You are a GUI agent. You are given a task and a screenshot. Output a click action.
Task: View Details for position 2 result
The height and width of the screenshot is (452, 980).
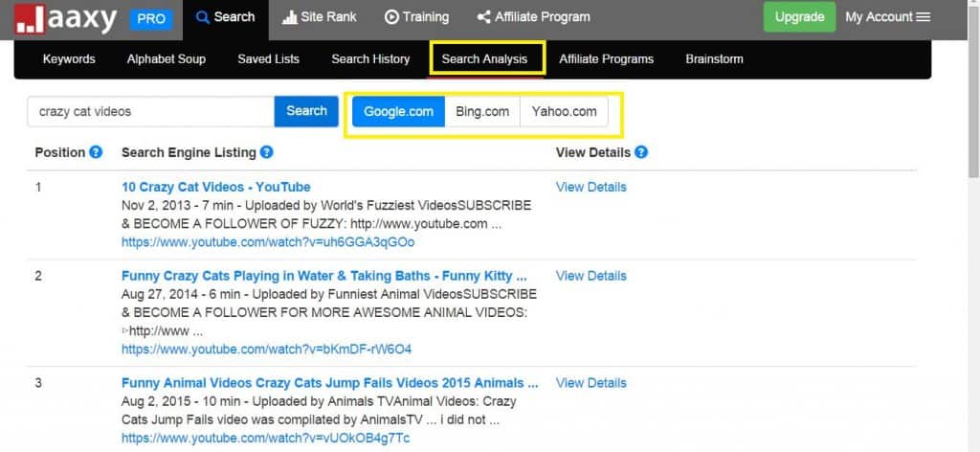(x=590, y=277)
